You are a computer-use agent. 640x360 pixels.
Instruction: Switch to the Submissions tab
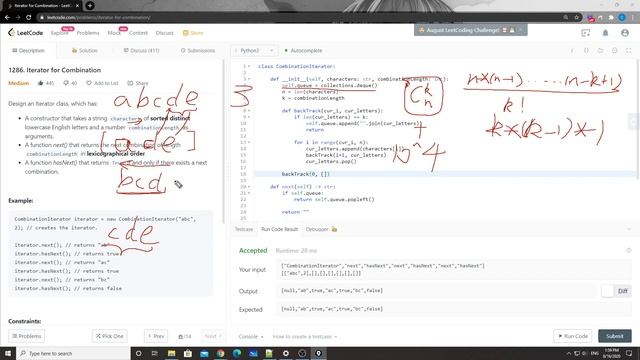pyautogui.click(x=198, y=51)
